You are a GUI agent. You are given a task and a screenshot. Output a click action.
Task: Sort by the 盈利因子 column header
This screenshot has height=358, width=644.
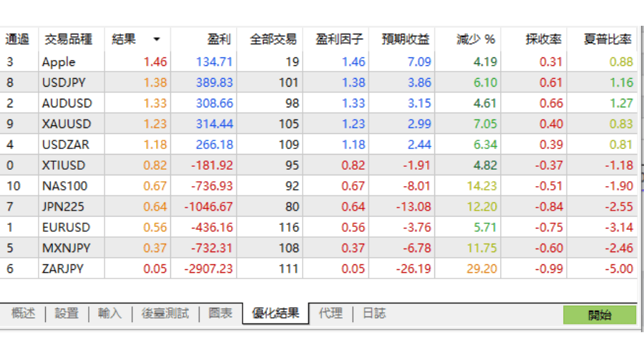336,39
